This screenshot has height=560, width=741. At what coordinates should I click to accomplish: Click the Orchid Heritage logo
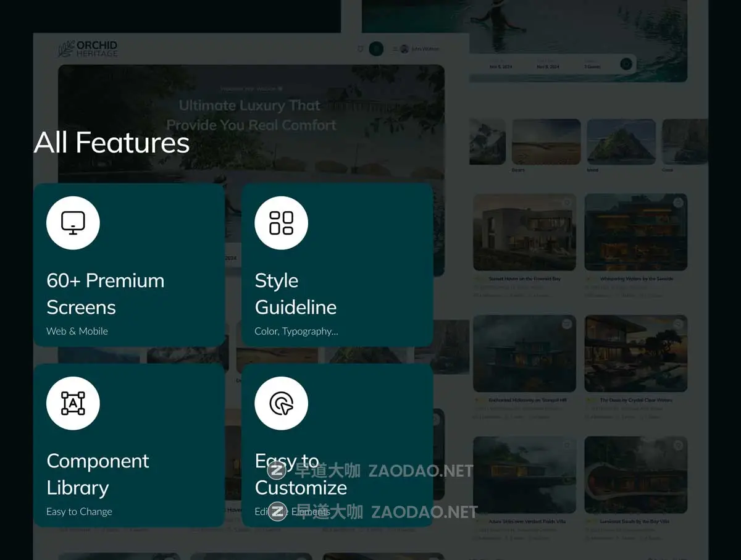(x=87, y=49)
